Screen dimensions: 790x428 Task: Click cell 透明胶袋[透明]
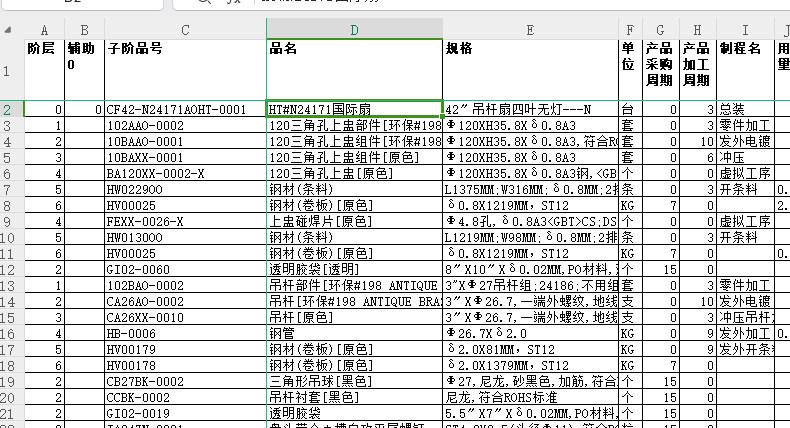[x=355, y=269]
